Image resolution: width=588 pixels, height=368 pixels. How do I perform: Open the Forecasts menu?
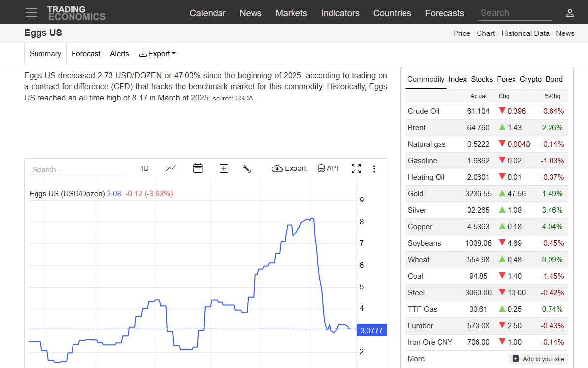click(444, 13)
